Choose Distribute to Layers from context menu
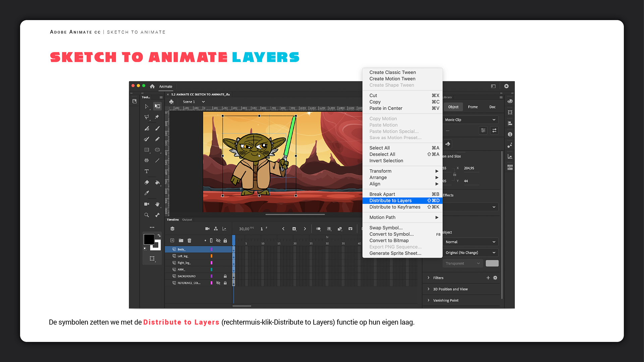Screen dimensions: 644x362 tap(390, 200)
